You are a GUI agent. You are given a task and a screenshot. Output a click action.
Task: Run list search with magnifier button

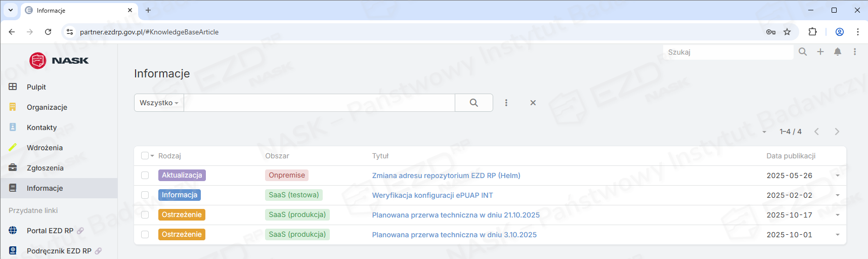click(474, 103)
